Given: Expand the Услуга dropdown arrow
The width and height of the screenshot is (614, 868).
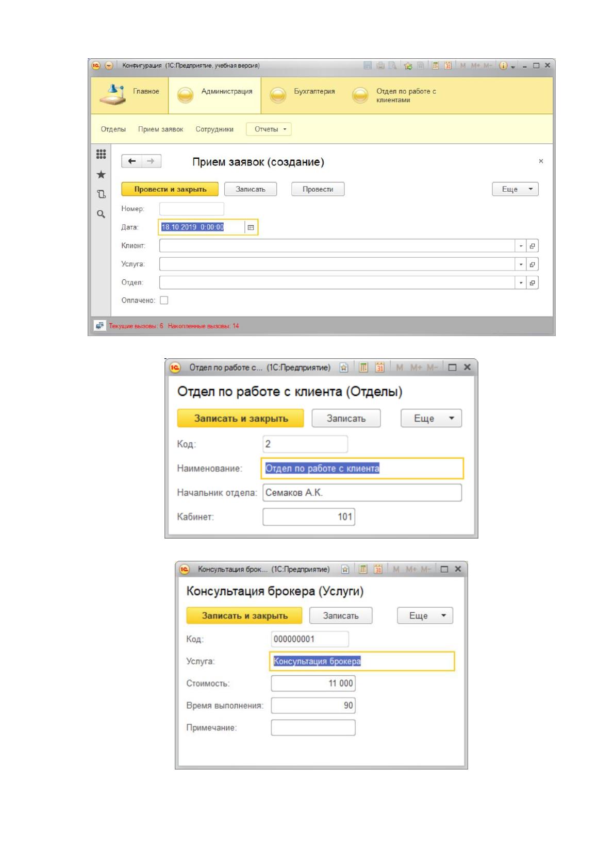Looking at the screenshot, I should (x=521, y=264).
